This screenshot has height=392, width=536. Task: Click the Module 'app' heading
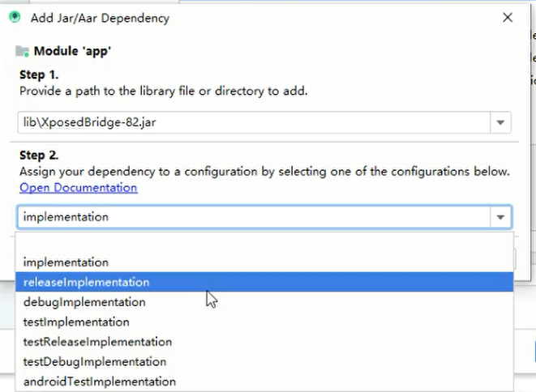tap(72, 51)
